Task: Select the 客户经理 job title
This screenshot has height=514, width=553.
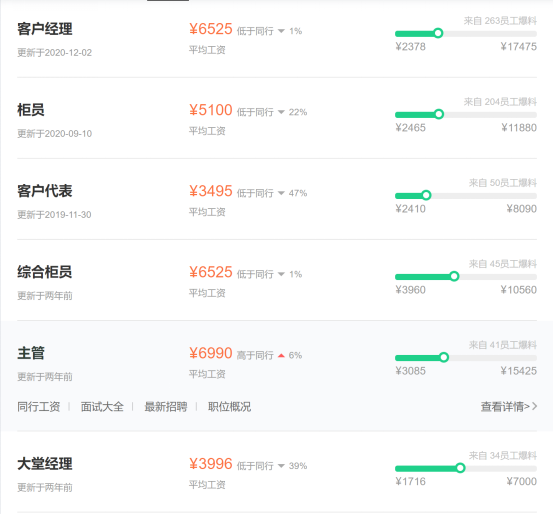Action: [x=45, y=29]
